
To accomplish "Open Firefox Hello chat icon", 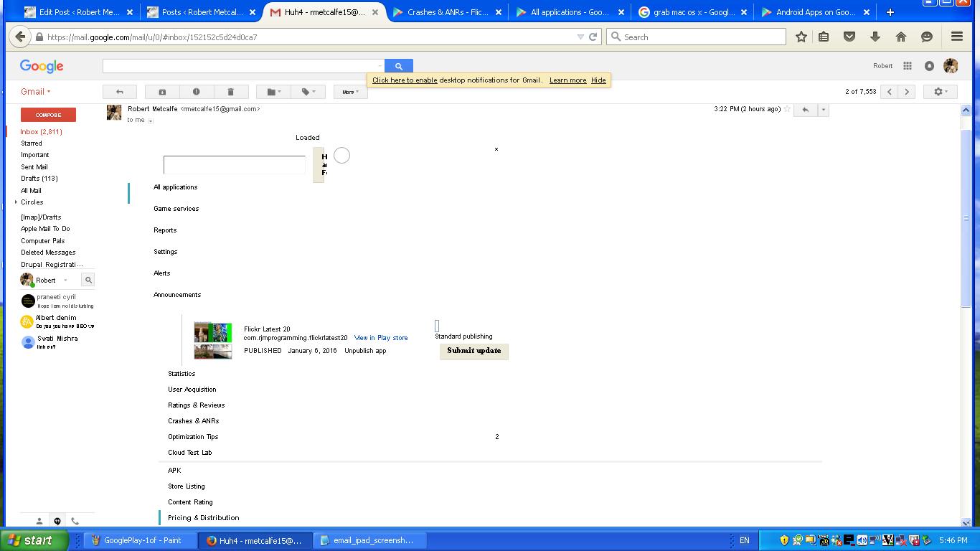I will click(x=927, y=37).
